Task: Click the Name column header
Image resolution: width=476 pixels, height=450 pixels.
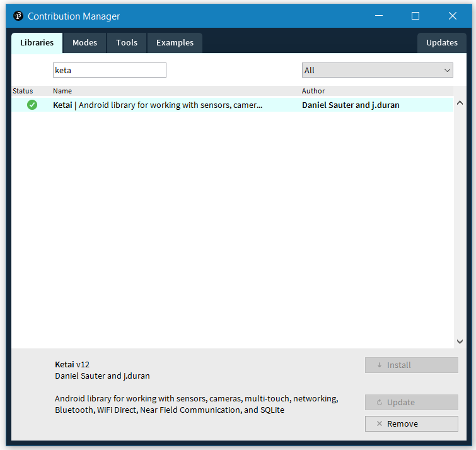Action: [62, 91]
